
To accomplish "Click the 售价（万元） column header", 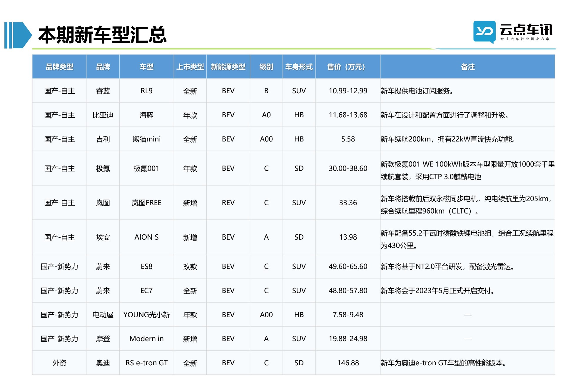I will (348, 67).
